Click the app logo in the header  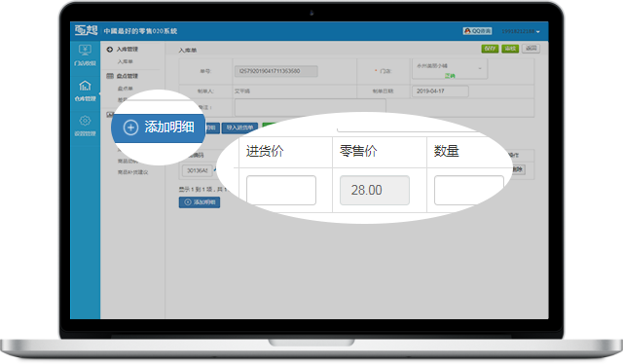[86, 30]
